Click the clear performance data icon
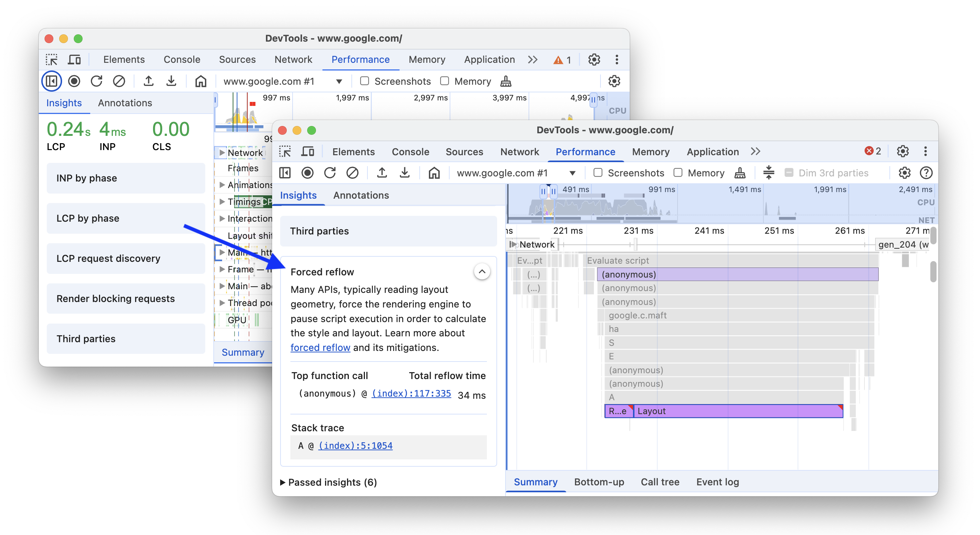Image resolution: width=980 pixels, height=535 pixels. [x=353, y=173]
